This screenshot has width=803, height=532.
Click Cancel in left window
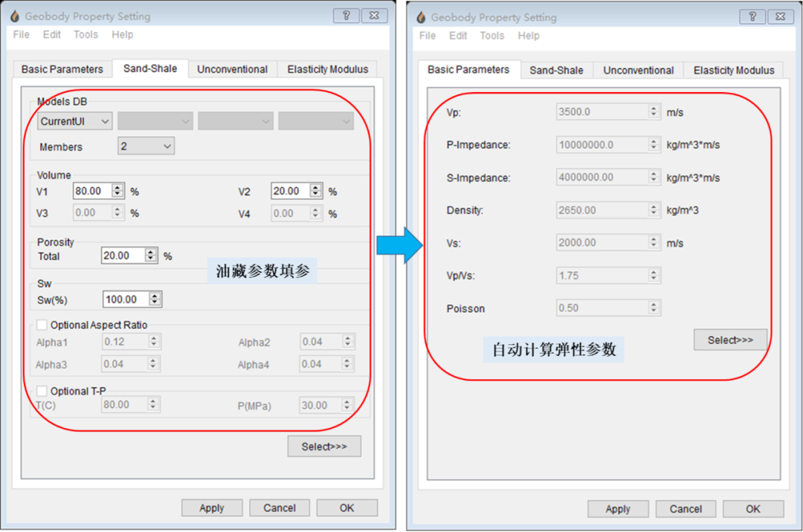tap(279, 508)
